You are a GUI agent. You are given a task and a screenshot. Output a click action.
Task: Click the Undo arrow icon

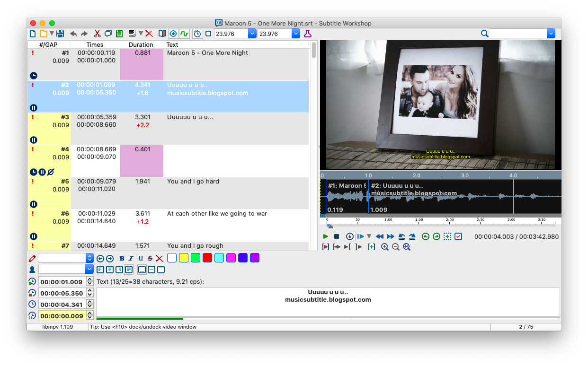pos(74,34)
